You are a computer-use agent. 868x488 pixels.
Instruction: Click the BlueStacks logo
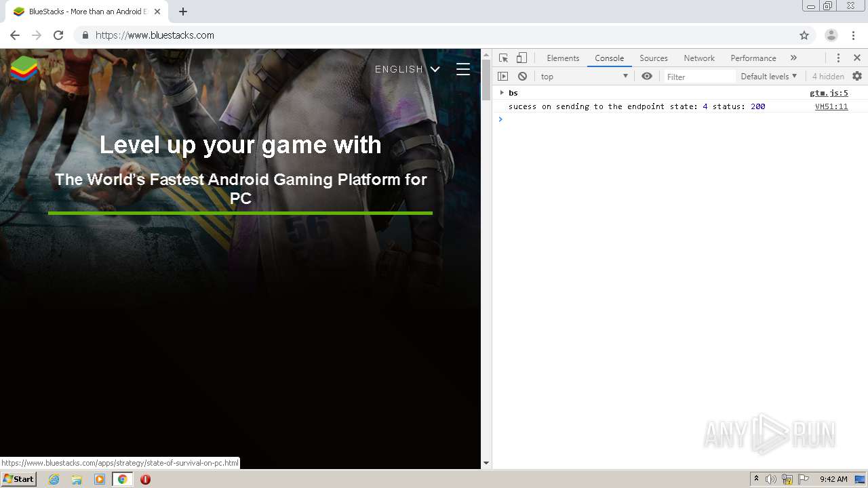point(24,69)
